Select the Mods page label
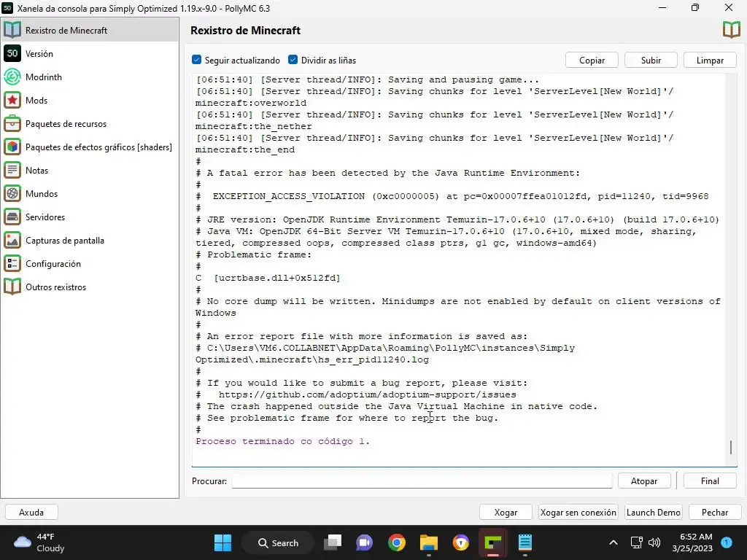This screenshot has height=560, width=747. click(x=36, y=101)
